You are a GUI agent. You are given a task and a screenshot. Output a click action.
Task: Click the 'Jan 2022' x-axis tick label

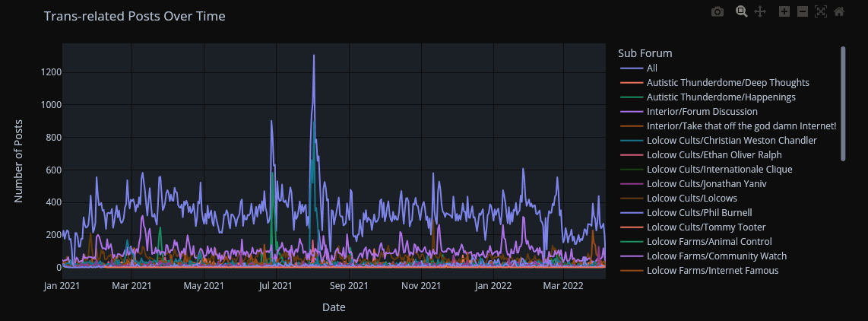click(x=494, y=286)
